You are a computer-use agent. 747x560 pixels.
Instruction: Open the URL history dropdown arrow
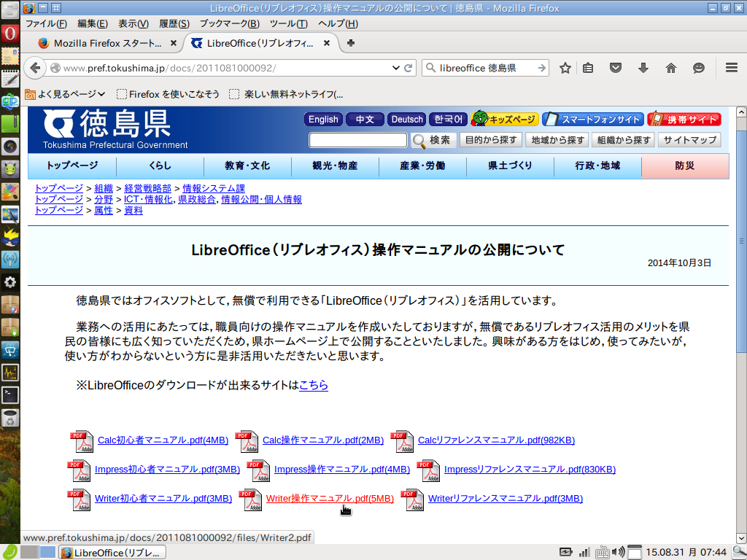point(395,68)
